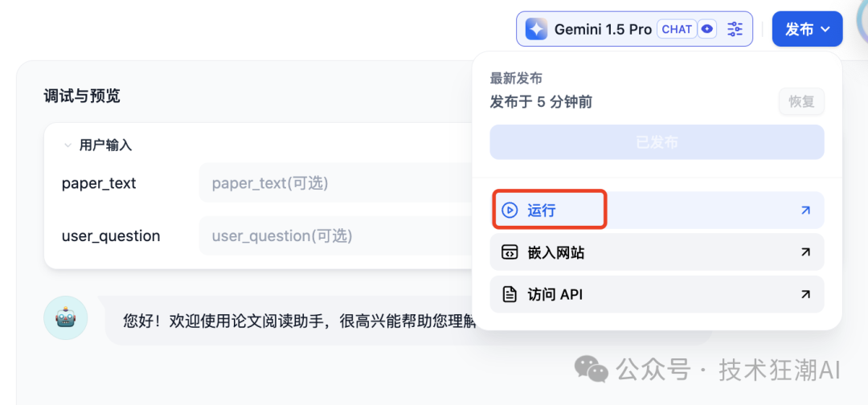Click the vision eye icon badge
This screenshot has width=868, height=405.
coord(707,29)
